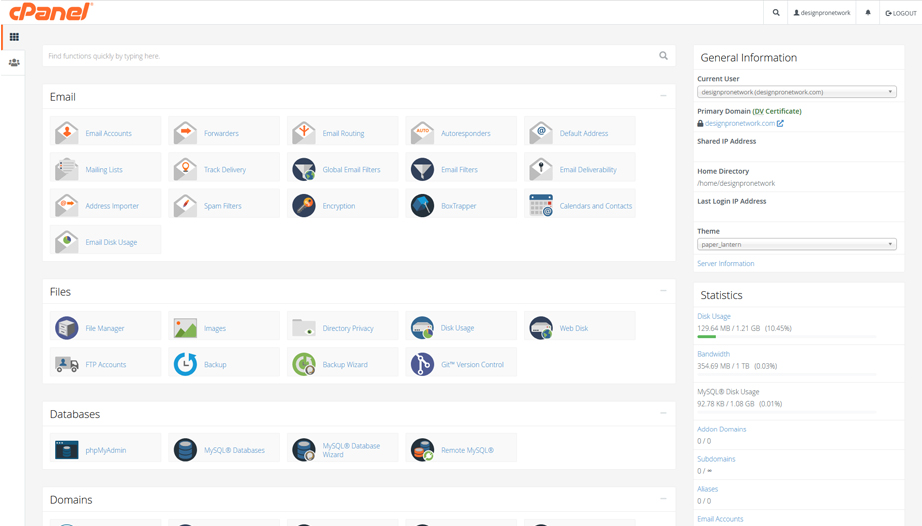Open the MySQL Databases icon

pyautogui.click(x=185, y=450)
